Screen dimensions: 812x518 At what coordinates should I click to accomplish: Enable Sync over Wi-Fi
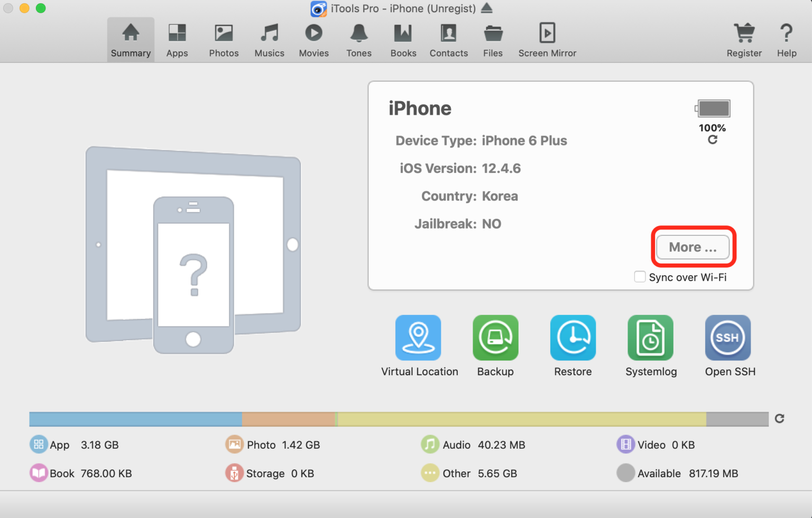coord(640,277)
